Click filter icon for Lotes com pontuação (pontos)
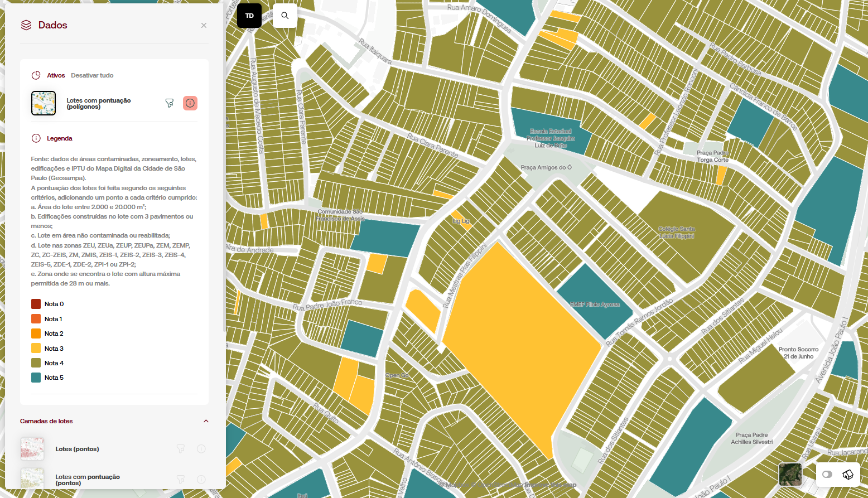 pyautogui.click(x=181, y=479)
